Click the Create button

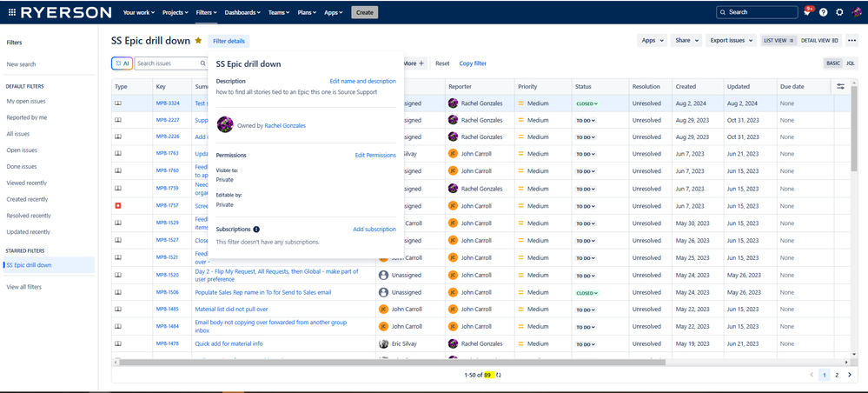[364, 12]
